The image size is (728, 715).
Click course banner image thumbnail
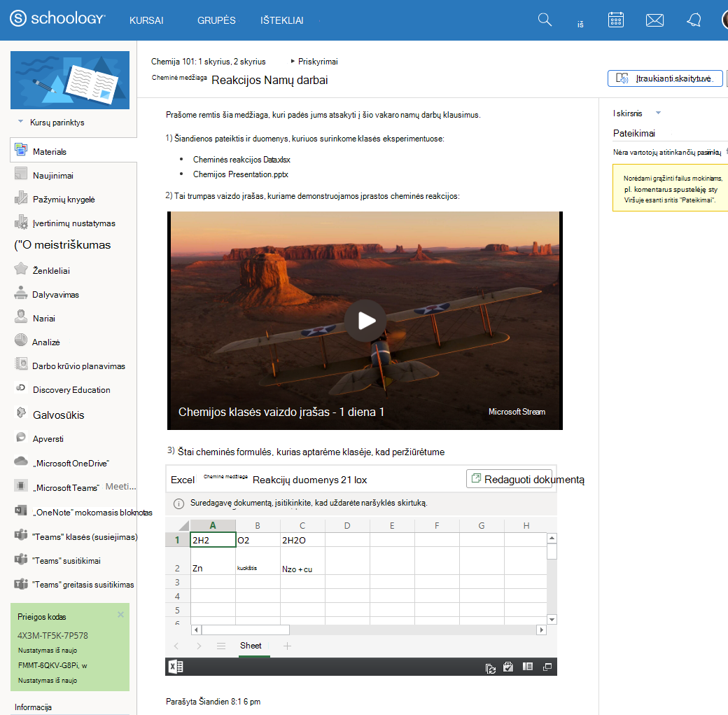pyautogui.click(x=69, y=80)
